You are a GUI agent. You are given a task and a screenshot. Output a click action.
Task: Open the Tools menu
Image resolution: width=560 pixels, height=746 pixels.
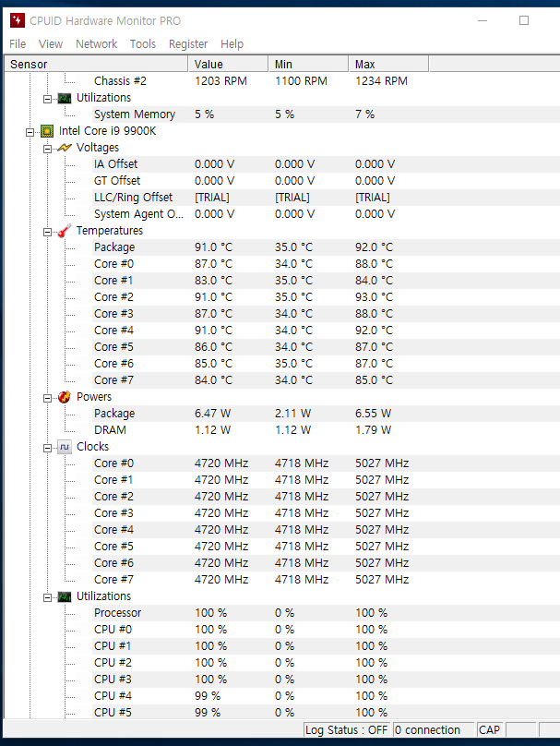(x=143, y=44)
